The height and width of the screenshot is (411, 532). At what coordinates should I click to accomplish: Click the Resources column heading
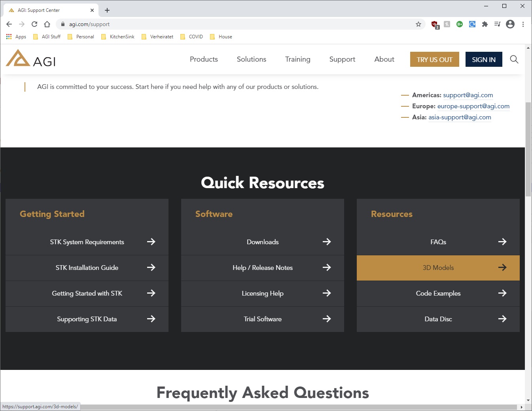coord(392,214)
